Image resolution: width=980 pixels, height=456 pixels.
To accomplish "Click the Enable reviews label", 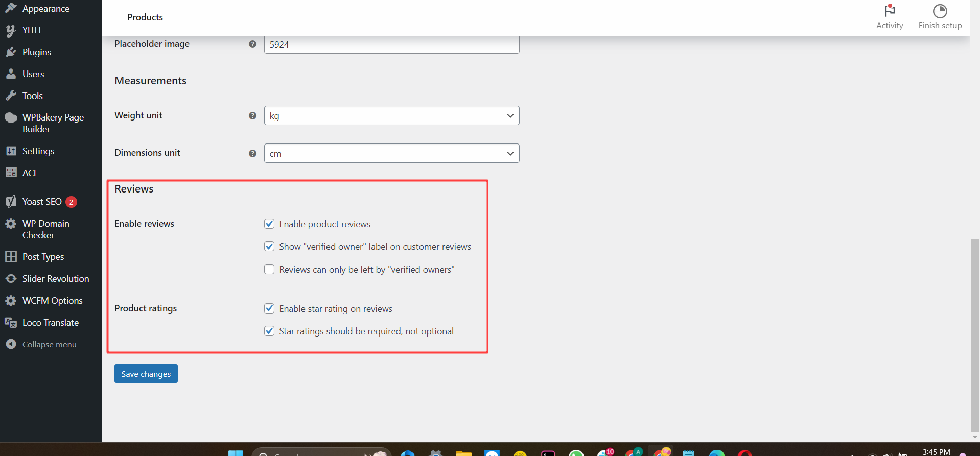I will [x=144, y=224].
